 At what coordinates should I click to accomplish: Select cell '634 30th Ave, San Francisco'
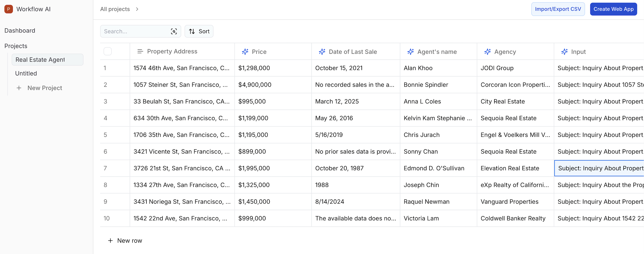182,118
